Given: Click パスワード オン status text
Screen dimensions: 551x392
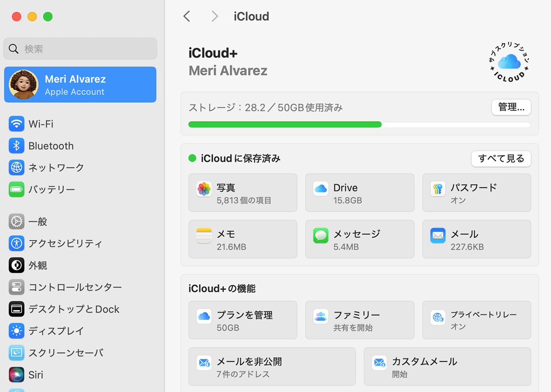Looking at the screenshot, I should click(458, 200).
